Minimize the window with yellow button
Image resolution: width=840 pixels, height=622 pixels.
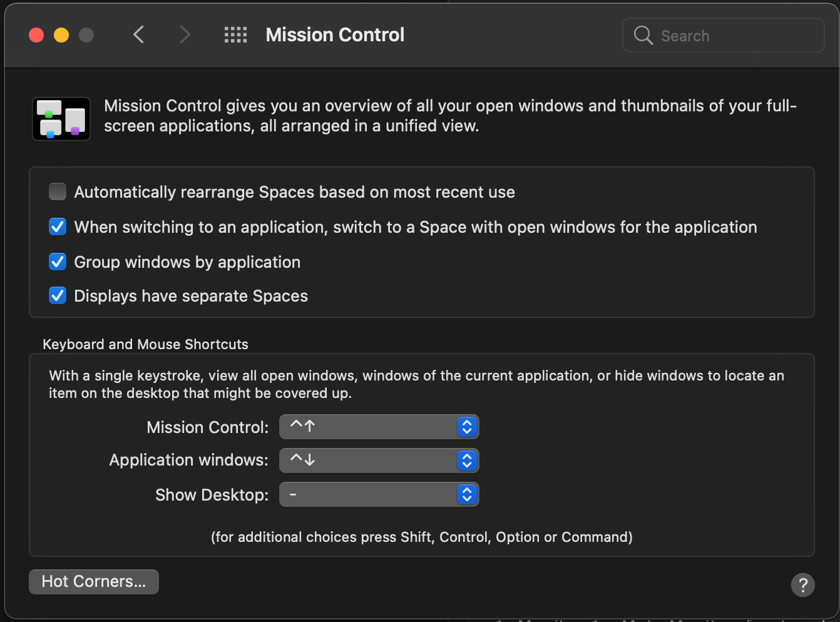click(61, 35)
